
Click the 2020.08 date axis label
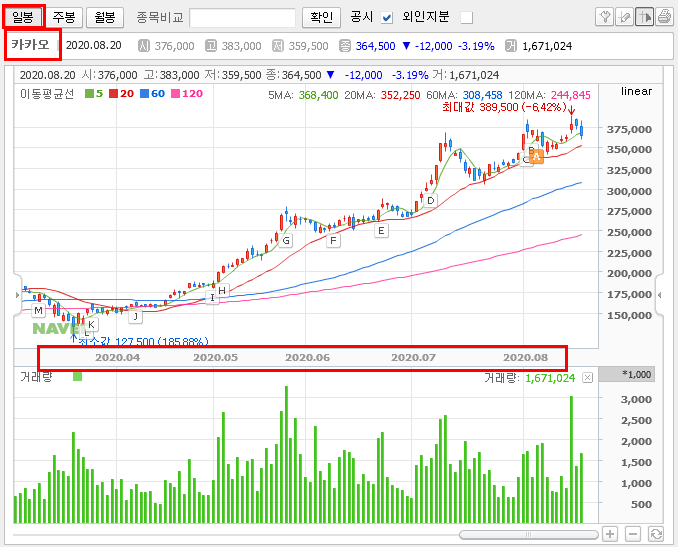click(525, 358)
